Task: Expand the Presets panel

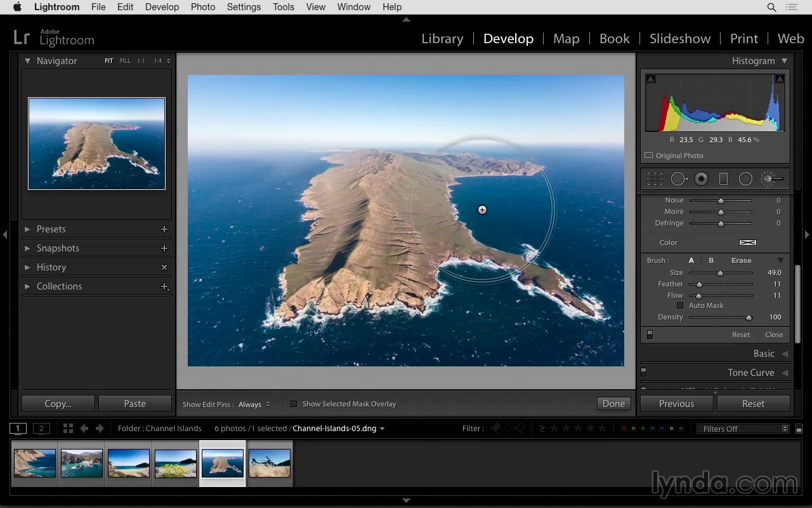Action: point(27,229)
